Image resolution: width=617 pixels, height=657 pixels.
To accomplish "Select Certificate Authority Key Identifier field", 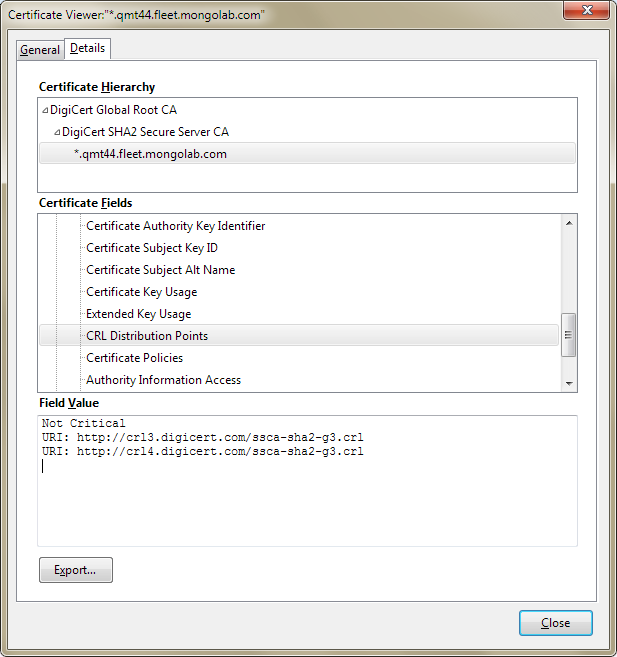I will click(x=175, y=226).
